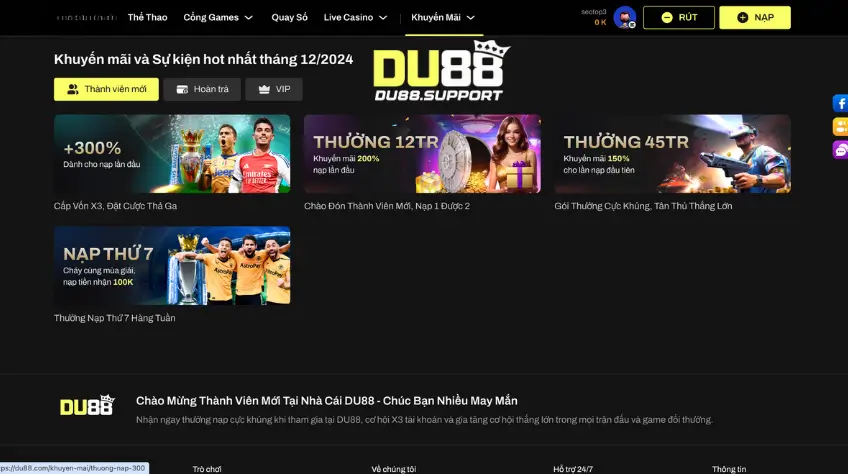Click the NẠP deposit button
This screenshot has height=474, width=848.
coord(755,17)
